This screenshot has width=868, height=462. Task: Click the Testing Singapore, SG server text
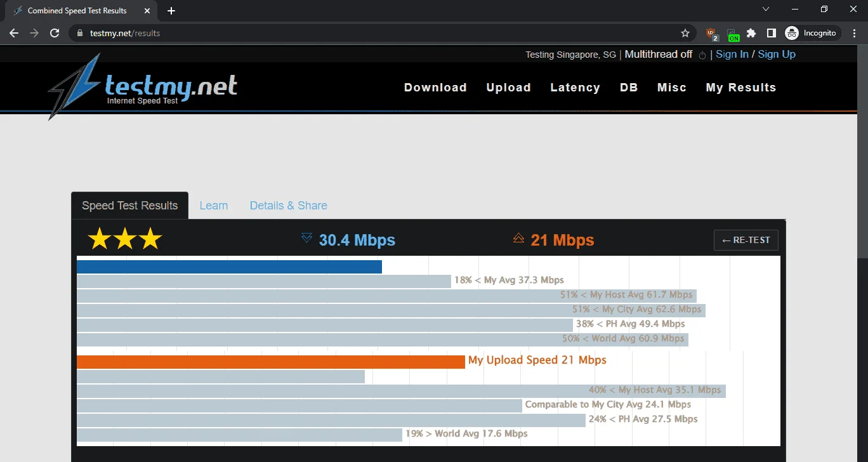[570, 55]
